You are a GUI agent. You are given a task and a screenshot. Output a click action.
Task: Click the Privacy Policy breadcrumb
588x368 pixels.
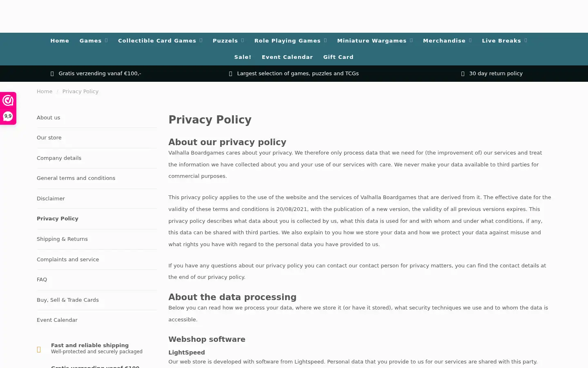tap(80, 91)
